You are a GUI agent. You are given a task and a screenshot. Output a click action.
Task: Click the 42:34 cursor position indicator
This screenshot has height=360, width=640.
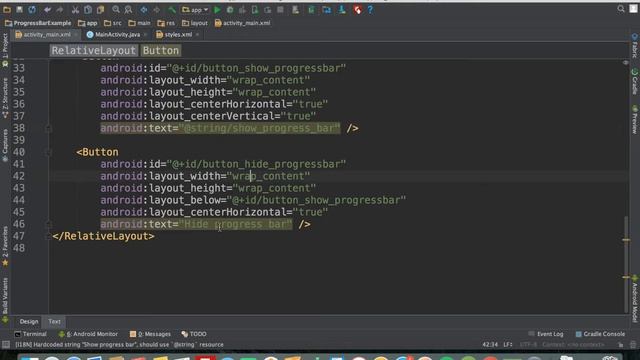coord(490,344)
